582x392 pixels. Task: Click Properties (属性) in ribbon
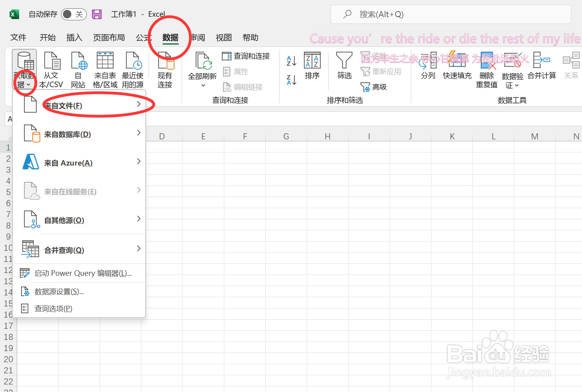point(236,72)
